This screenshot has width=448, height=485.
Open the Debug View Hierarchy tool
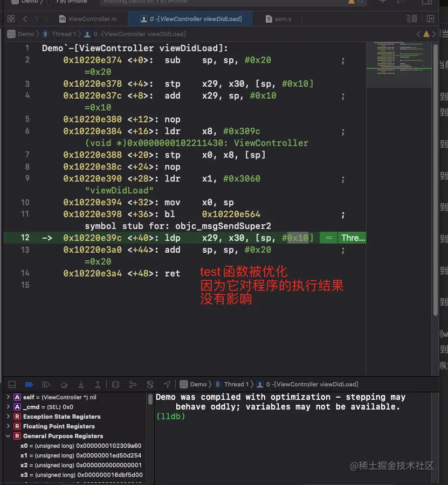click(115, 384)
